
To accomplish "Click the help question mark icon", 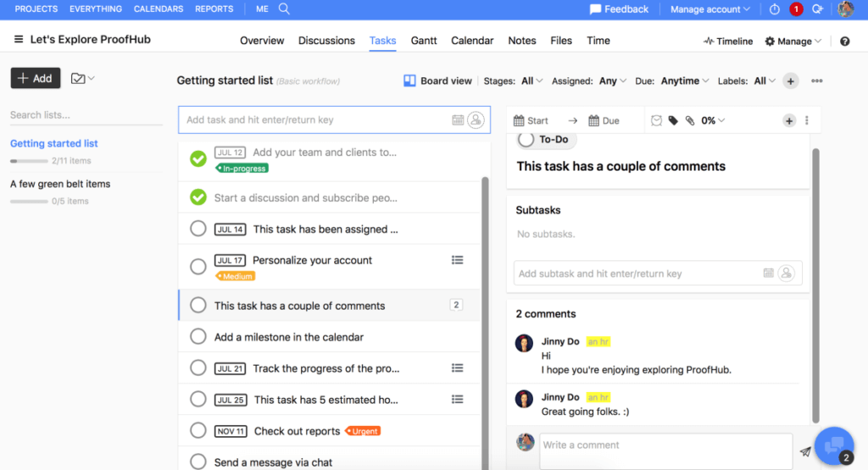I will coord(845,41).
